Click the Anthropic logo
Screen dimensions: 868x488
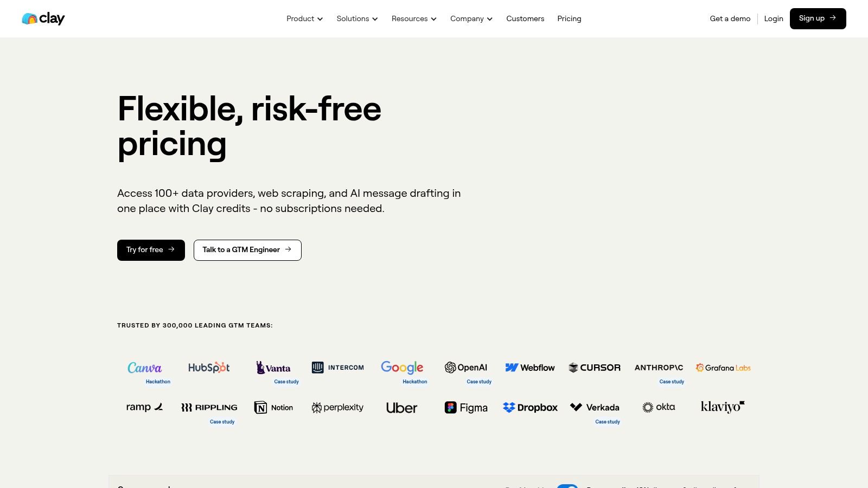pyautogui.click(x=659, y=368)
